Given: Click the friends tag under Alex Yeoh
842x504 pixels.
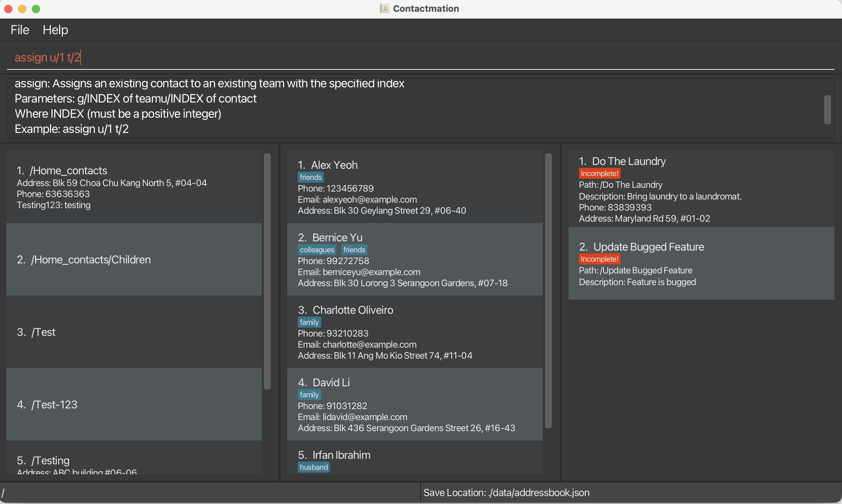Looking at the screenshot, I should point(310,177).
